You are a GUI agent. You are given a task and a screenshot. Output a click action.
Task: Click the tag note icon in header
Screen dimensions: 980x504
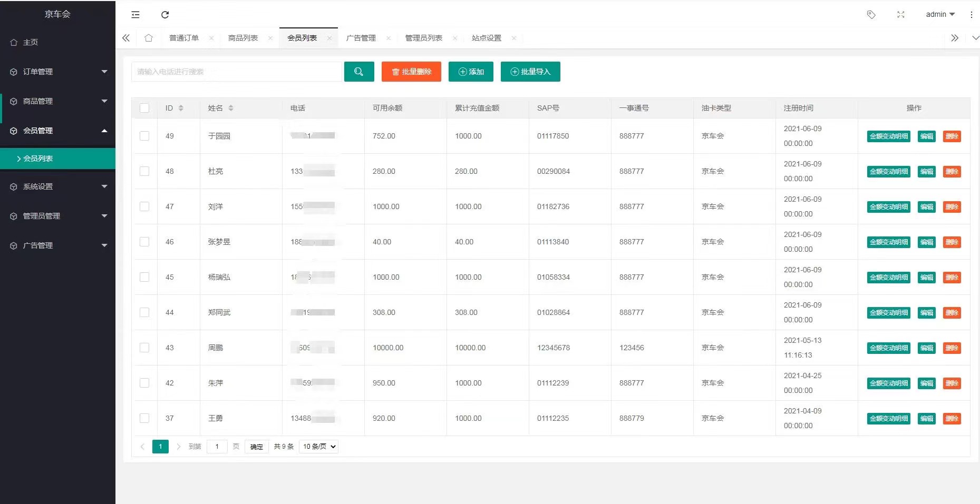(x=871, y=15)
